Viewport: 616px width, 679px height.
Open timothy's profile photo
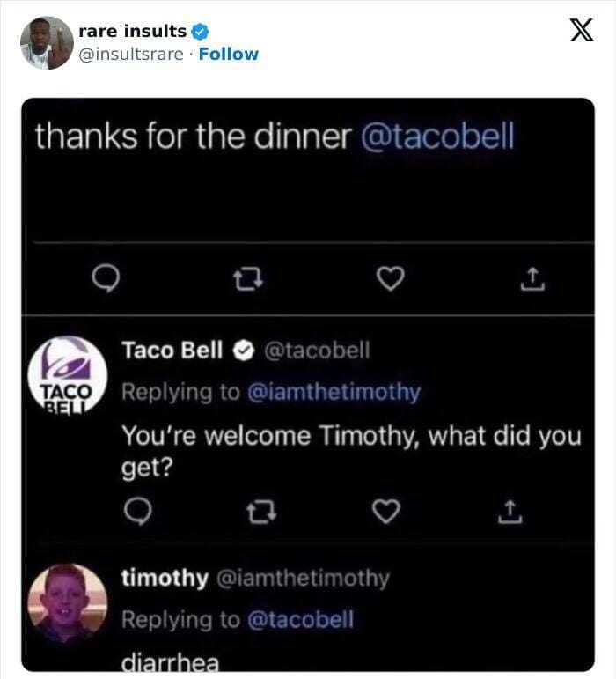coord(67,603)
